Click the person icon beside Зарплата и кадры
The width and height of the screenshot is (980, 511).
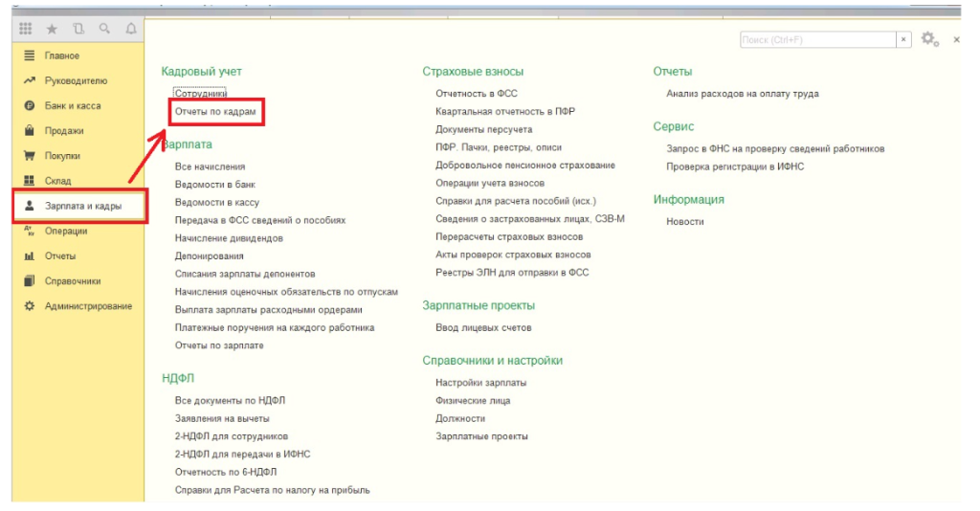point(30,206)
